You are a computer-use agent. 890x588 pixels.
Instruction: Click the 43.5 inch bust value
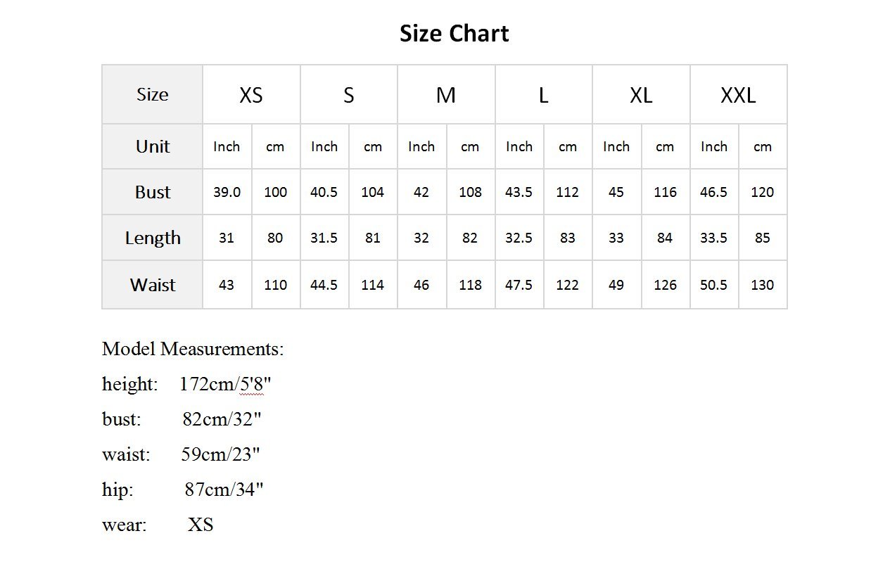pos(519,192)
